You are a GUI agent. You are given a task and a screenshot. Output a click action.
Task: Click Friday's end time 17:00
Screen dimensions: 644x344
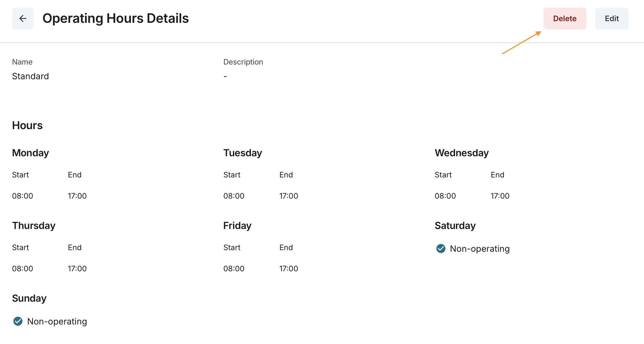(289, 269)
